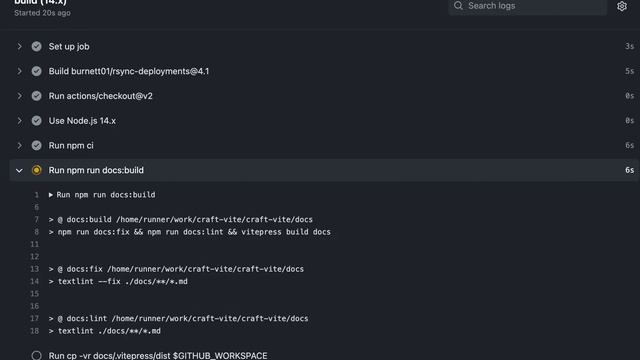This screenshot has width=640, height=360.
Task: Expand the Run actions/checkout@v2 step
Action: click(x=19, y=96)
